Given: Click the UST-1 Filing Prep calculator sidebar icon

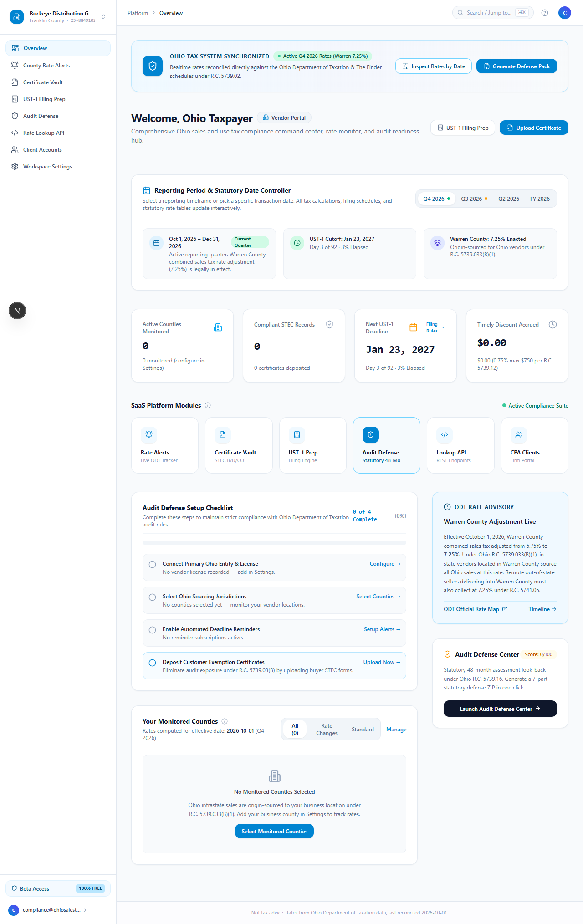Looking at the screenshot, I should pos(15,99).
